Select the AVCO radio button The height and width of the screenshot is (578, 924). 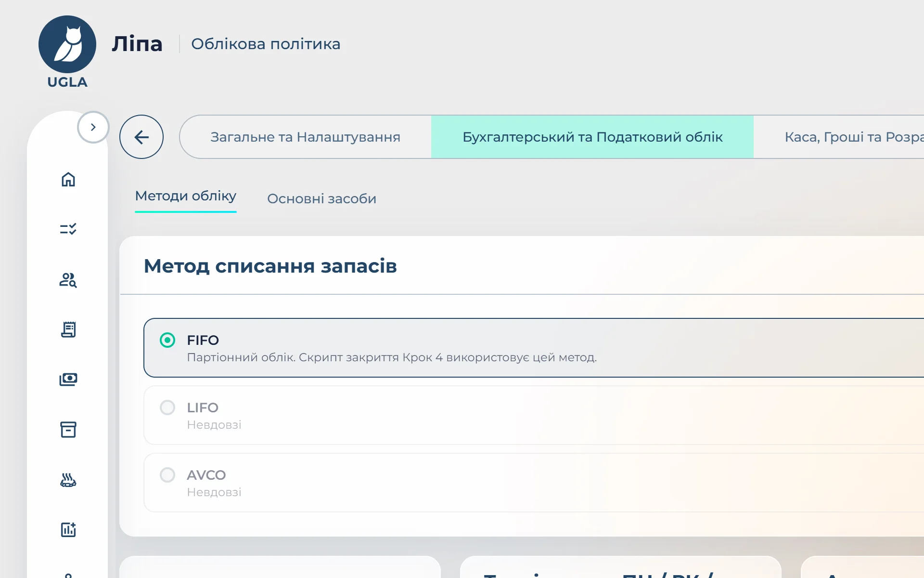click(167, 475)
